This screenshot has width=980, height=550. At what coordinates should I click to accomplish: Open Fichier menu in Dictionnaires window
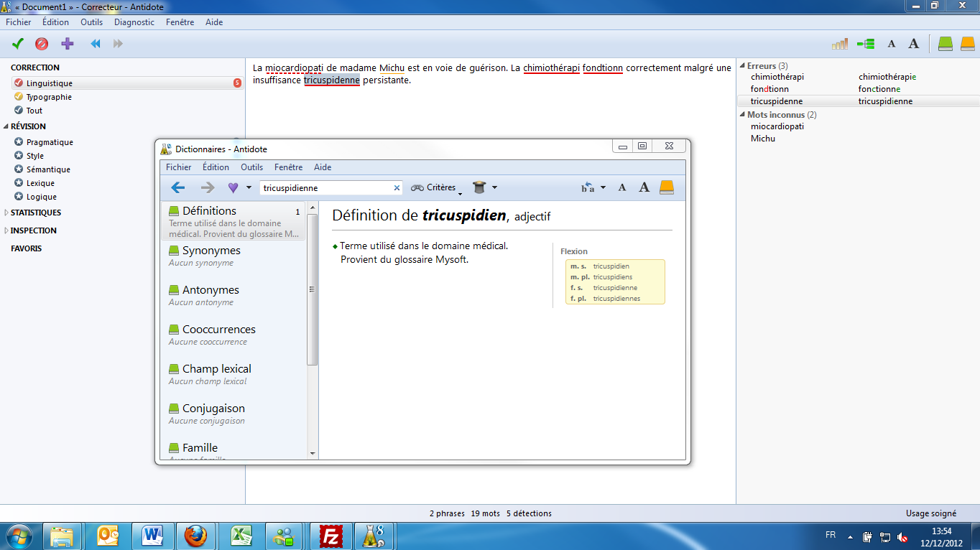pos(179,167)
